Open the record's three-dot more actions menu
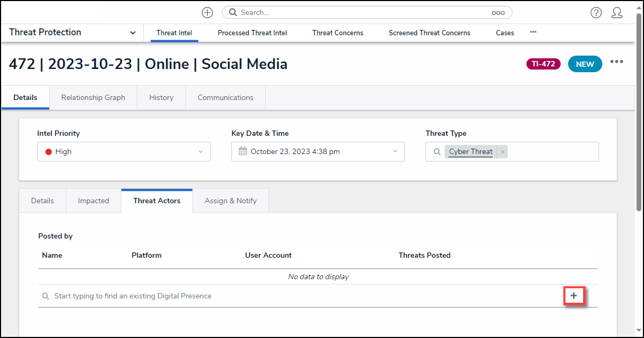This screenshot has height=338, width=644. coord(617,62)
